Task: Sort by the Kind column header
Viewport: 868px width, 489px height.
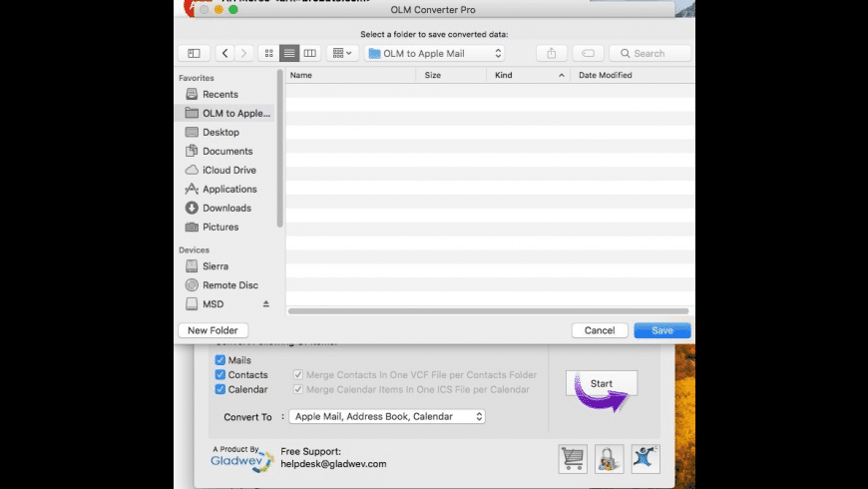Action: click(x=528, y=75)
